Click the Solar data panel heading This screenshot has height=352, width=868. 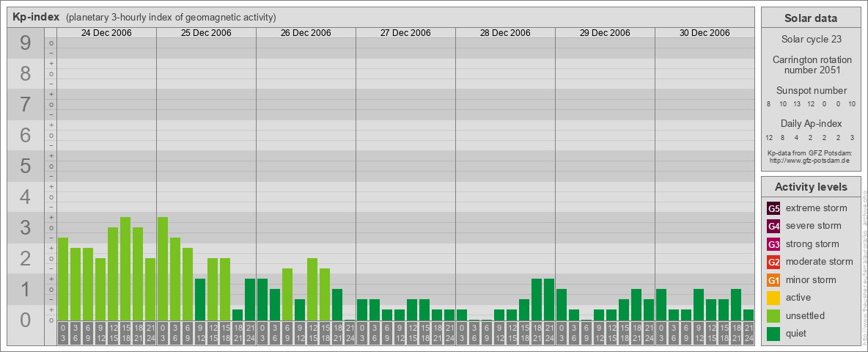(811, 18)
